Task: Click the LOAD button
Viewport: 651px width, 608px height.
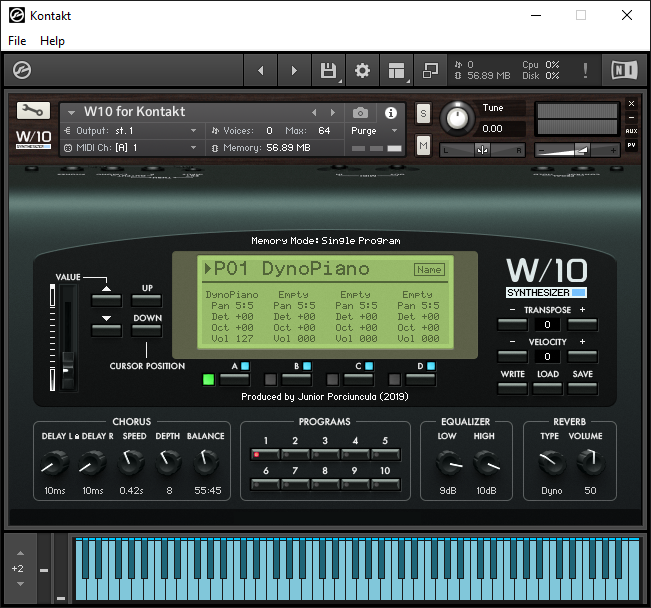Action: [548, 388]
